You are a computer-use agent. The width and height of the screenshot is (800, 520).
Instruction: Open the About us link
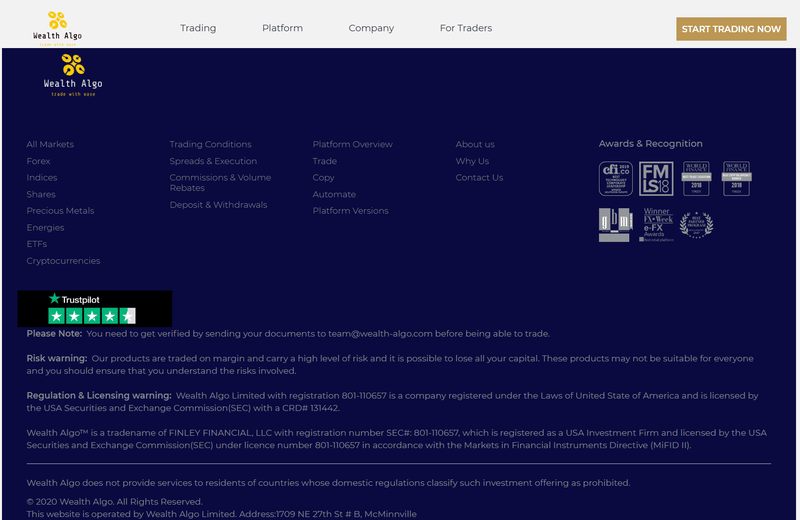pyautogui.click(x=475, y=144)
